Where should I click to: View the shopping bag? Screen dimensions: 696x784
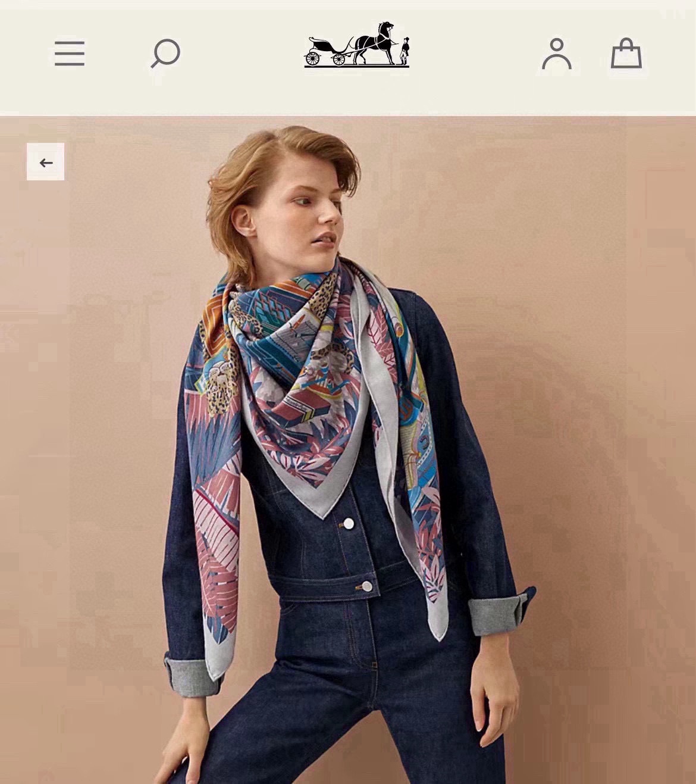(x=626, y=54)
